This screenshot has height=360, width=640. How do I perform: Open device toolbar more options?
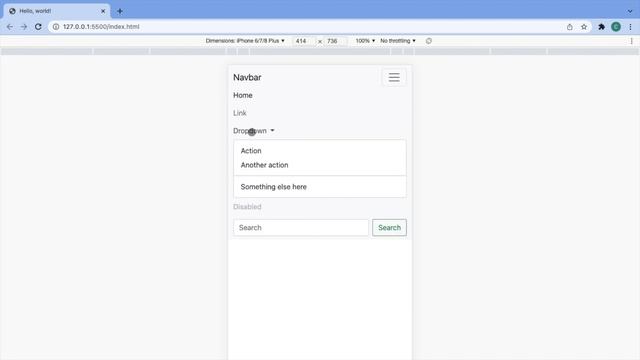coord(631,41)
